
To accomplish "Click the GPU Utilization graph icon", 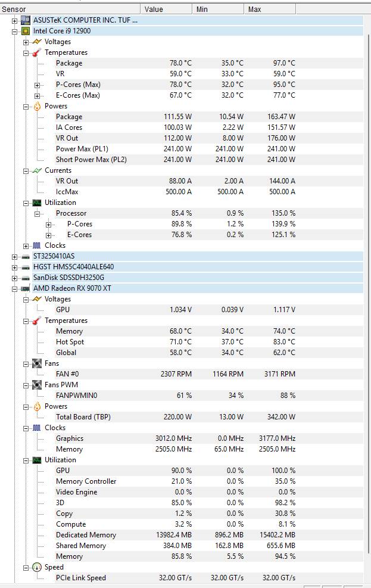I will pyautogui.click(x=37, y=460).
